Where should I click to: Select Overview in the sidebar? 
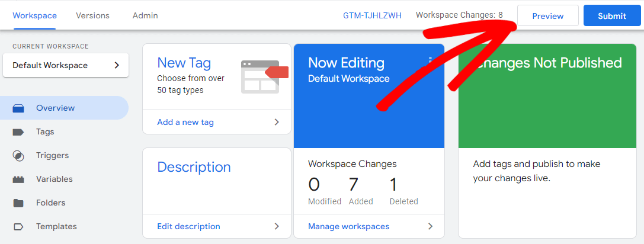[x=64, y=108]
